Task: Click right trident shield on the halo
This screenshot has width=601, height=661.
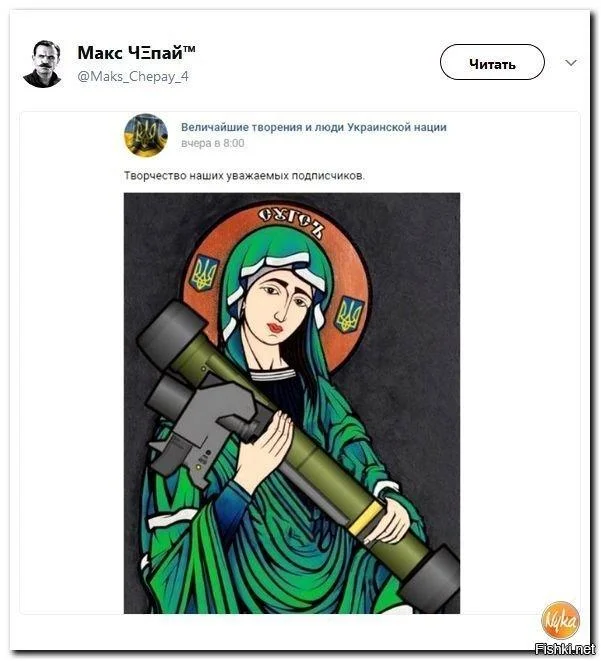Action: 349,314
